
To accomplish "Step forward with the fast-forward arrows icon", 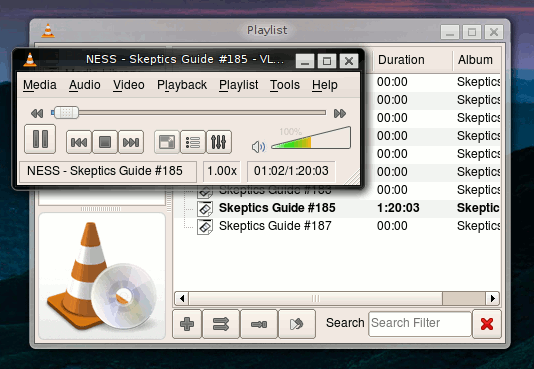I will (340, 113).
